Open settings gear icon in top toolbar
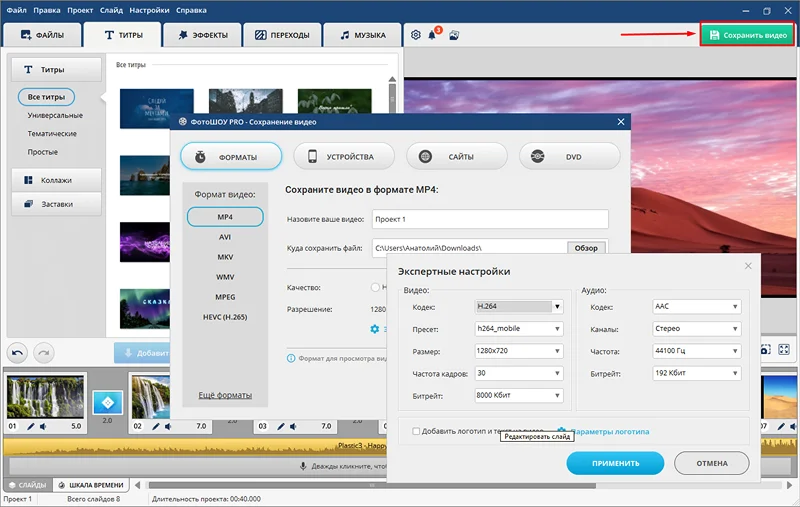800x507 pixels. point(416,35)
